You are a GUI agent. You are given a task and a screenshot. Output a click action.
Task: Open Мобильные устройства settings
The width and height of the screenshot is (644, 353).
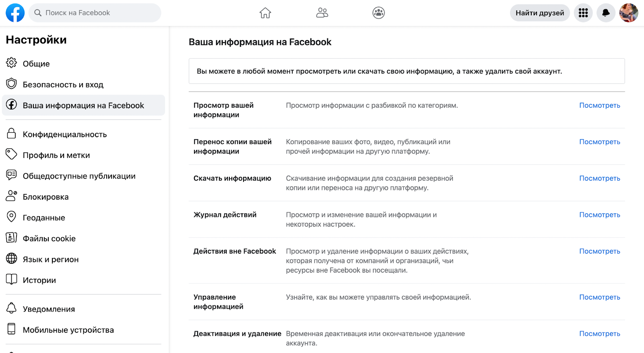tap(83, 330)
